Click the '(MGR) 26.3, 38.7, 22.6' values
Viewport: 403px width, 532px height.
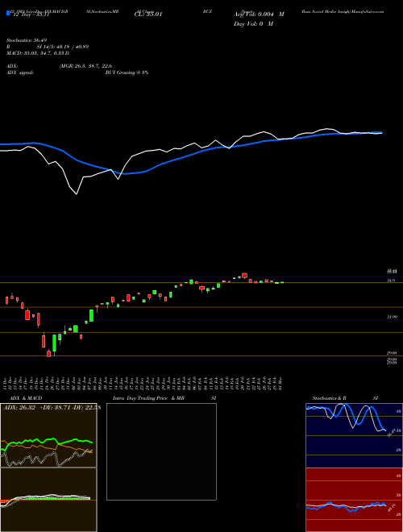(85, 66)
